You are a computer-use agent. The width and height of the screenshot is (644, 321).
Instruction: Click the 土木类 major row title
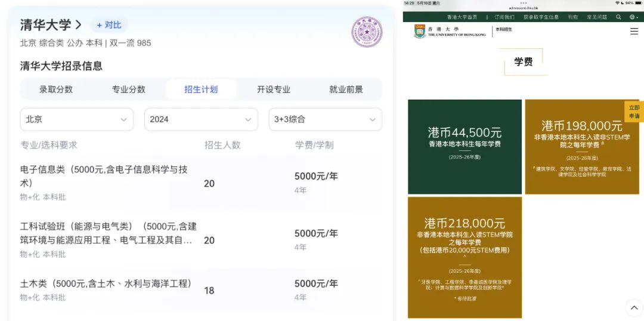(106, 283)
